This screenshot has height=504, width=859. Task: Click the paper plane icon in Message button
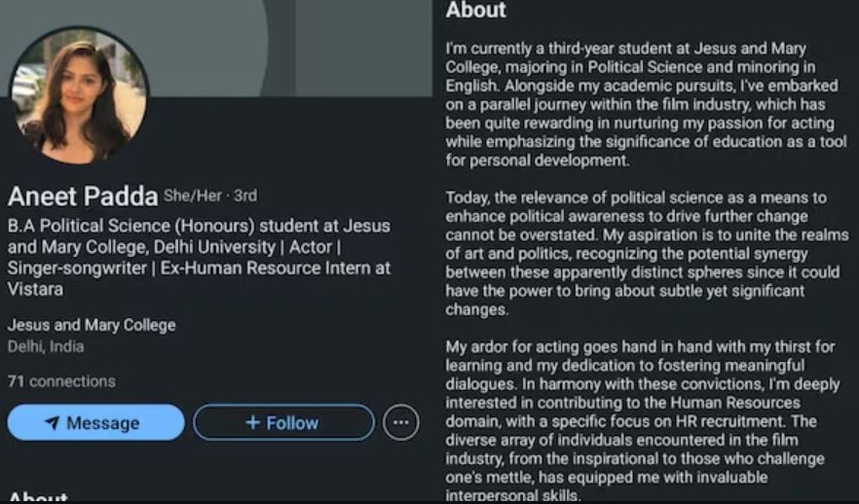click(52, 423)
